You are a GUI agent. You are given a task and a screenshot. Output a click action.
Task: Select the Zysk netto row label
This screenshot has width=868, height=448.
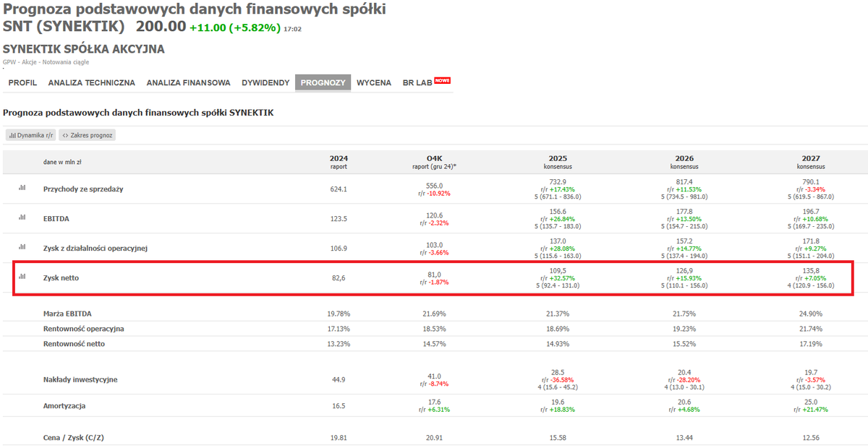pyautogui.click(x=61, y=277)
